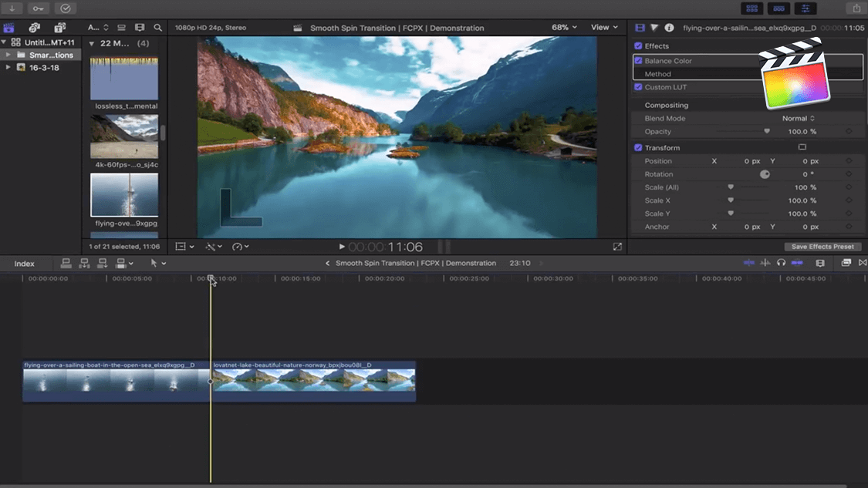Screen dimensions: 868x488
Task: Open the timeline Index panel
Action: [x=25, y=264]
